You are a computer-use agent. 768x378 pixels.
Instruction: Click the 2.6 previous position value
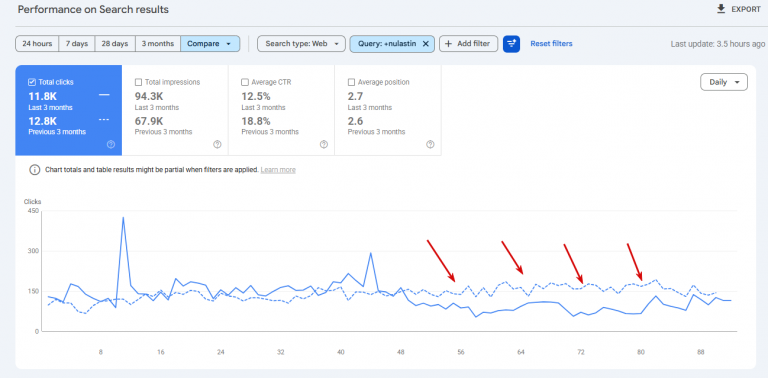[355, 121]
